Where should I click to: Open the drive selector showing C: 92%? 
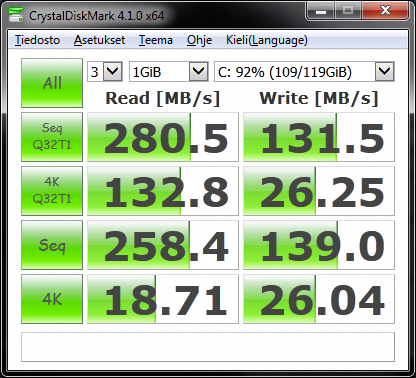pyautogui.click(x=304, y=71)
